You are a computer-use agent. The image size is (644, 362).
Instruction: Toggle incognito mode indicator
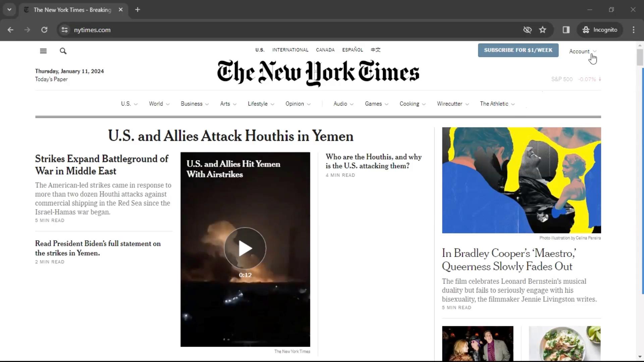(600, 29)
